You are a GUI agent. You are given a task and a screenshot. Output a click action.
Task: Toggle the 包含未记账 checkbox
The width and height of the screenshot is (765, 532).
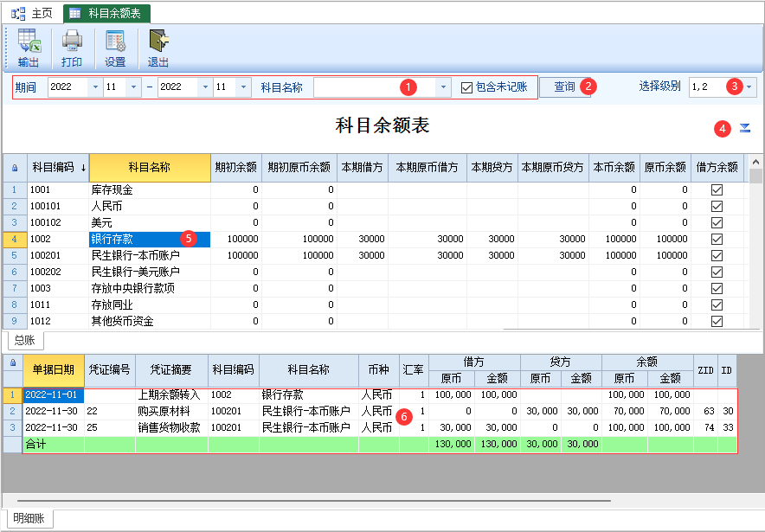467,87
